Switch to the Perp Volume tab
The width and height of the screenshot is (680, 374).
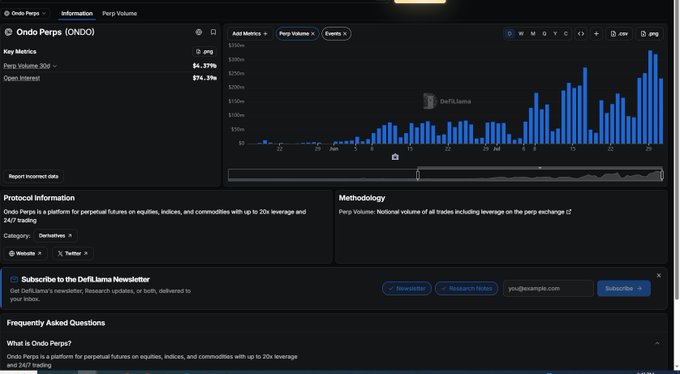click(x=120, y=13)
